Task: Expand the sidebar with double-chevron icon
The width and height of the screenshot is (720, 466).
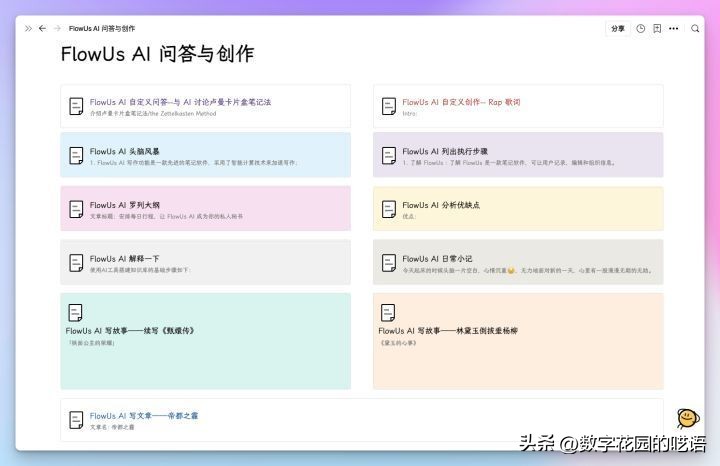Action: (x=28, y=28)
